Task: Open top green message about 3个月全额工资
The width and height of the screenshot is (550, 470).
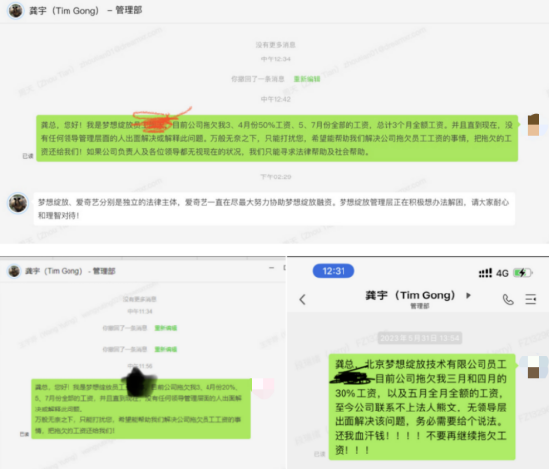Action: pyautogui.click(x=277, y=138)
